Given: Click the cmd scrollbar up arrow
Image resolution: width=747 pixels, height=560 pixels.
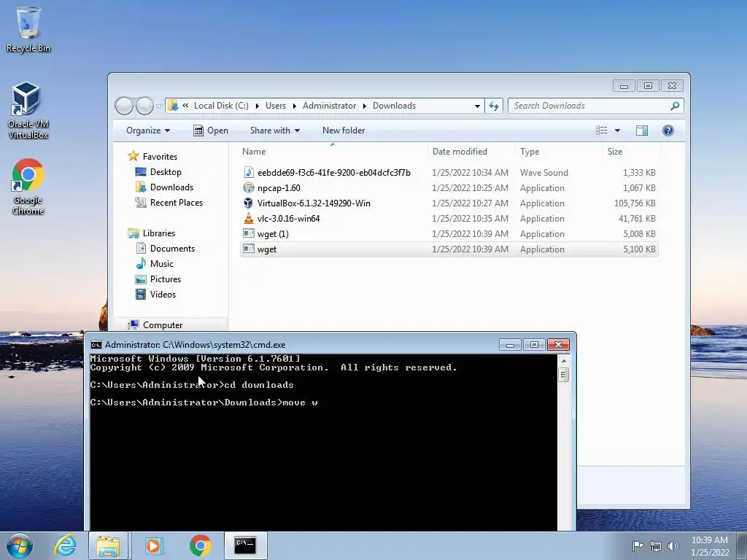Looking at the screenshot, I should [564, 361].
